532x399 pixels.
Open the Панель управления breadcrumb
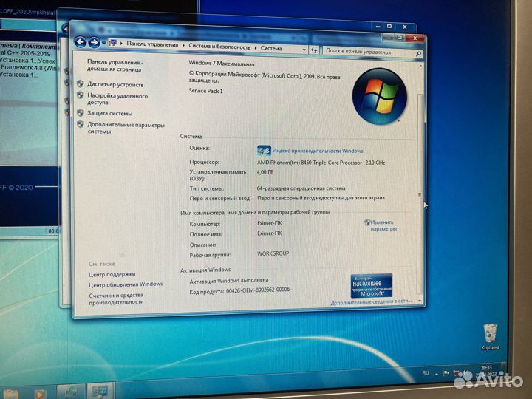(x=152, y=44)
